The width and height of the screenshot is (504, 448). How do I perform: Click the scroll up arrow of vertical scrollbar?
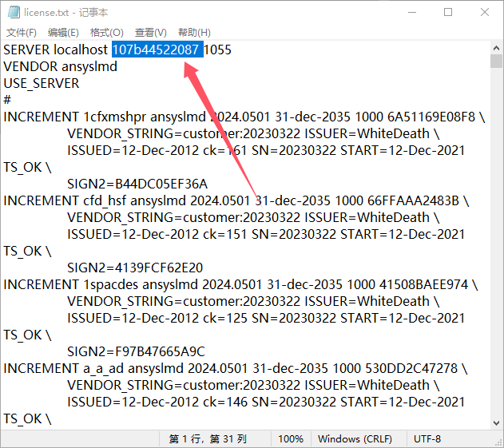pos(496,49)
